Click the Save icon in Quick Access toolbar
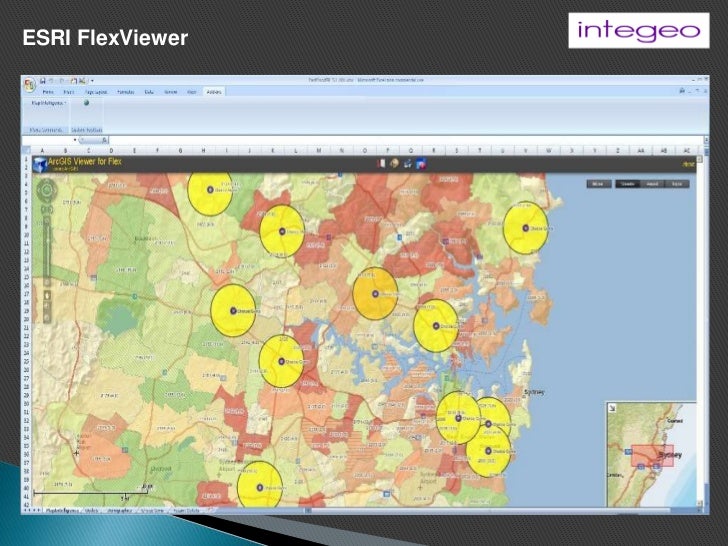 point(43,81)
